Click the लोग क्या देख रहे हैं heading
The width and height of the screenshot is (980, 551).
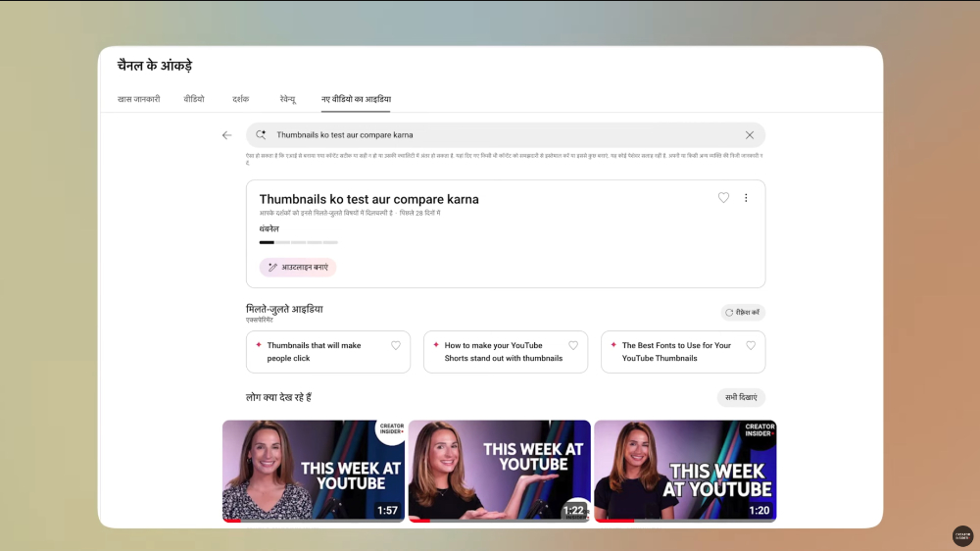(278, 397)
